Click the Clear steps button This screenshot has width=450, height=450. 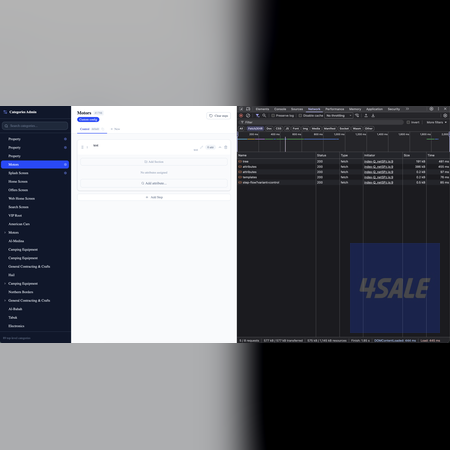pyautogui.click(x=218, y=116)
